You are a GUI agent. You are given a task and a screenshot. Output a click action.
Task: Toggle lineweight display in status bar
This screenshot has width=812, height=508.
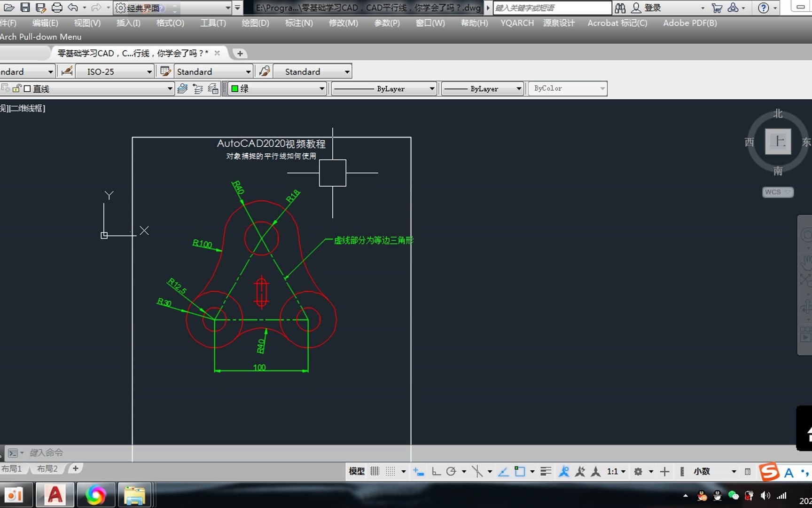(x=546, y=471)
